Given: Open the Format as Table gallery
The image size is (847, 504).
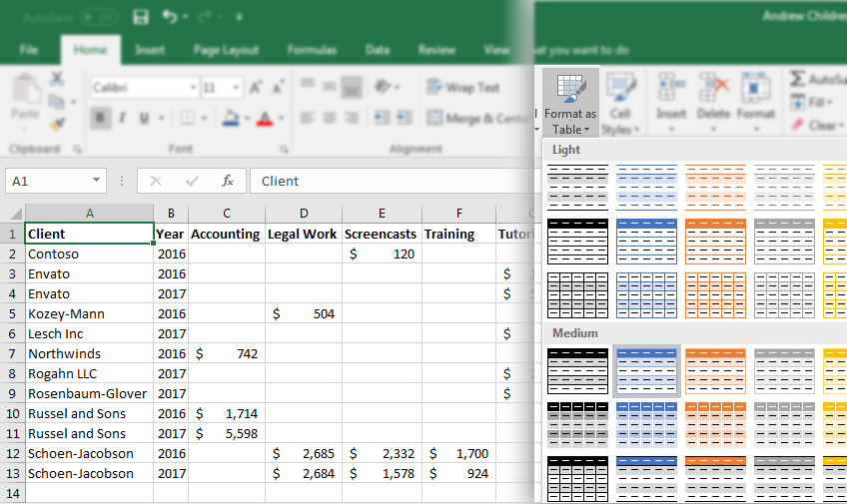Looking at the screenshot, I should point(570,103).
